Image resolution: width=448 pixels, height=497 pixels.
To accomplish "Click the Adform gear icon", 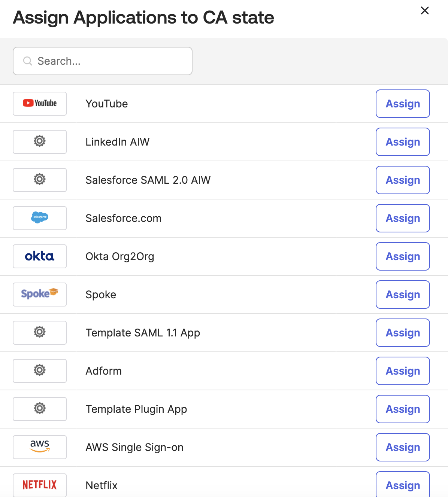I will (x=40, y=370).
